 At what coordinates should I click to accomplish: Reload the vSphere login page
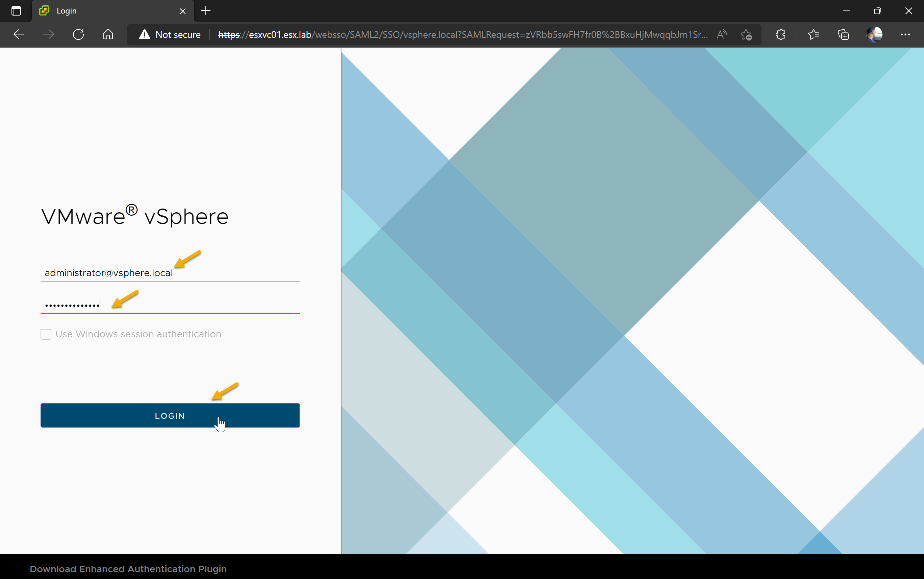pyautogui.click(x=78, y=34)
